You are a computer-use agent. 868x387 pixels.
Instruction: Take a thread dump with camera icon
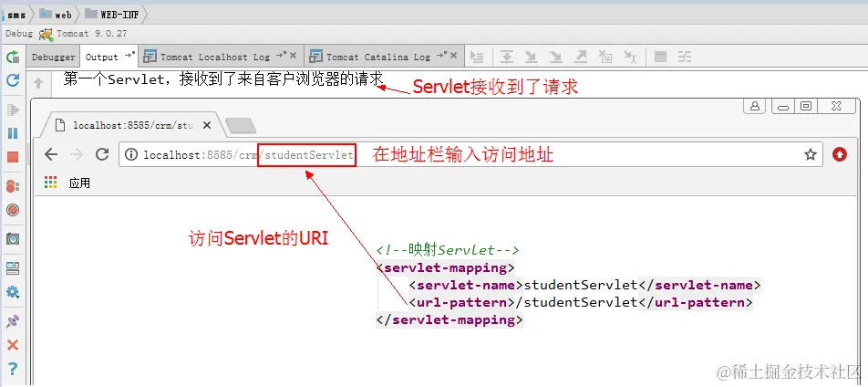[13, 239]
